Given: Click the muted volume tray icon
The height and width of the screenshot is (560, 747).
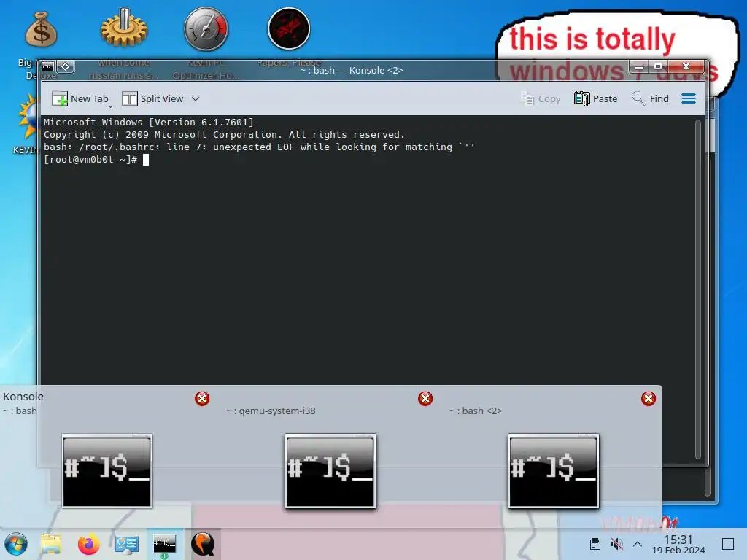Looking at the screenshot, I should (616, 544).
